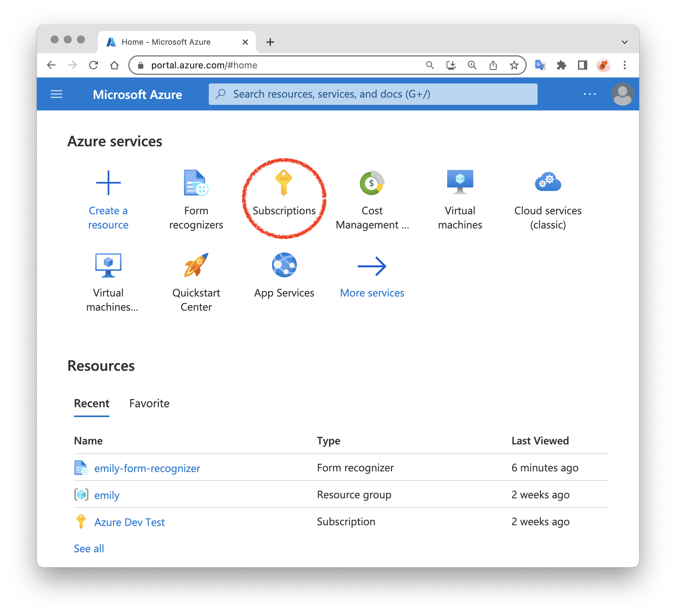Click Create a resource plus icon
Viewport: 676px width, 616px height.
[108, 183]
